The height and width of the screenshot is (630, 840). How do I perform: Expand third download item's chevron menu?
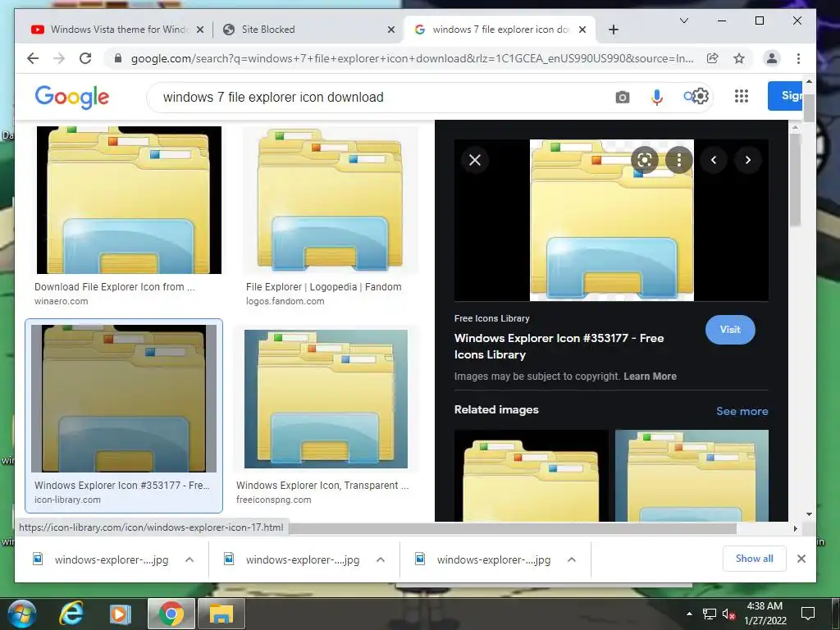point(572,559)
